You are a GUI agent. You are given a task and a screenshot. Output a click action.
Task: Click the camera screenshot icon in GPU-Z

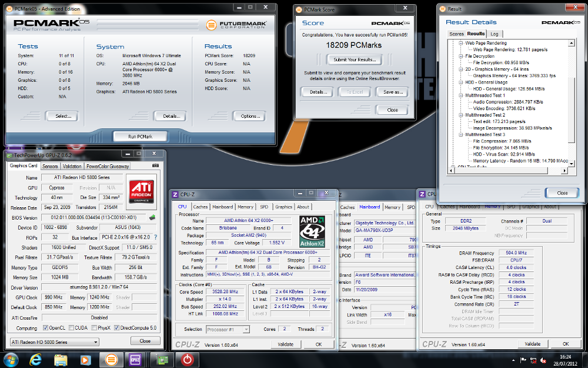[156, 165]
